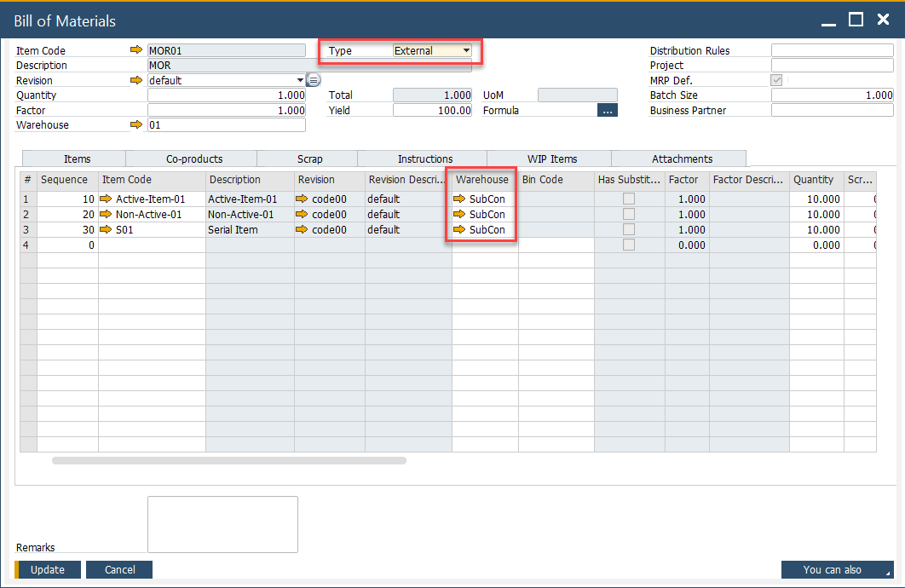
Task: Open the You can also menu
Action: click(837, 569)
